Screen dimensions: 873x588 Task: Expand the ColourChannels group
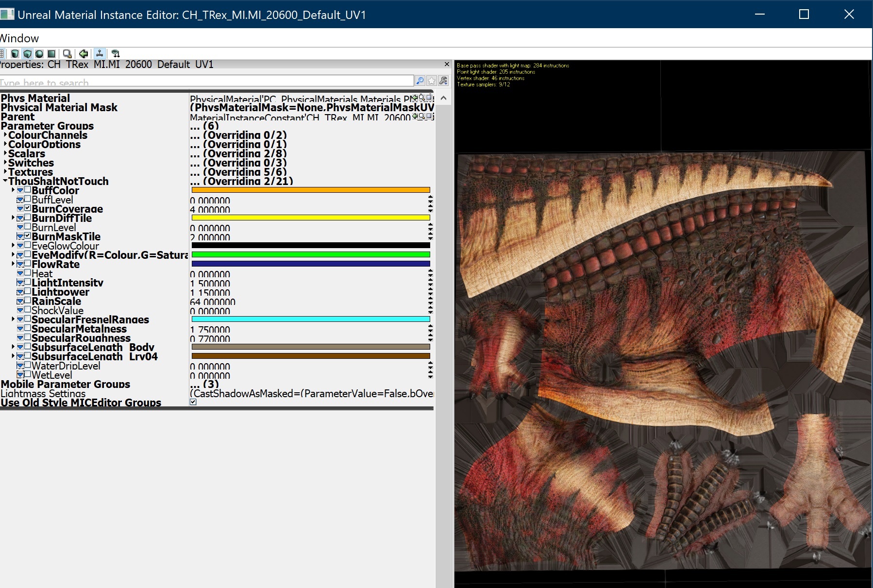pyautogui.click(x=5, y=134)
